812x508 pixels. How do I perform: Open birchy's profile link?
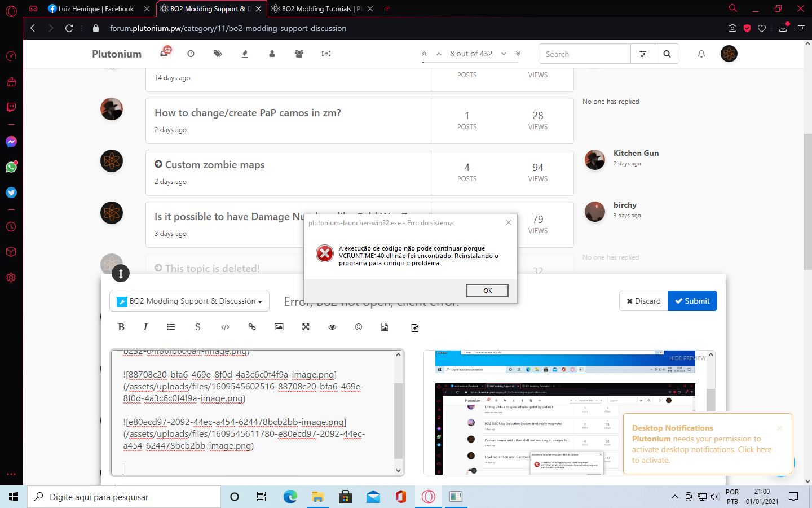(625, 205)
